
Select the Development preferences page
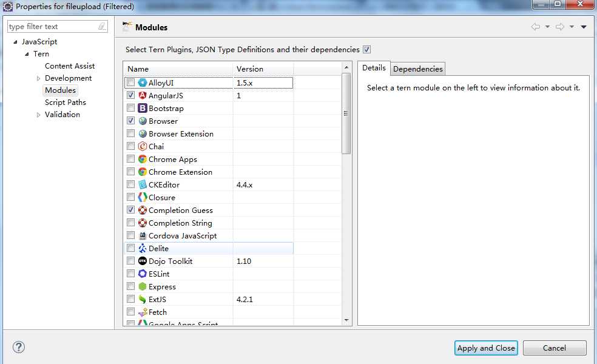click(68, 78)
